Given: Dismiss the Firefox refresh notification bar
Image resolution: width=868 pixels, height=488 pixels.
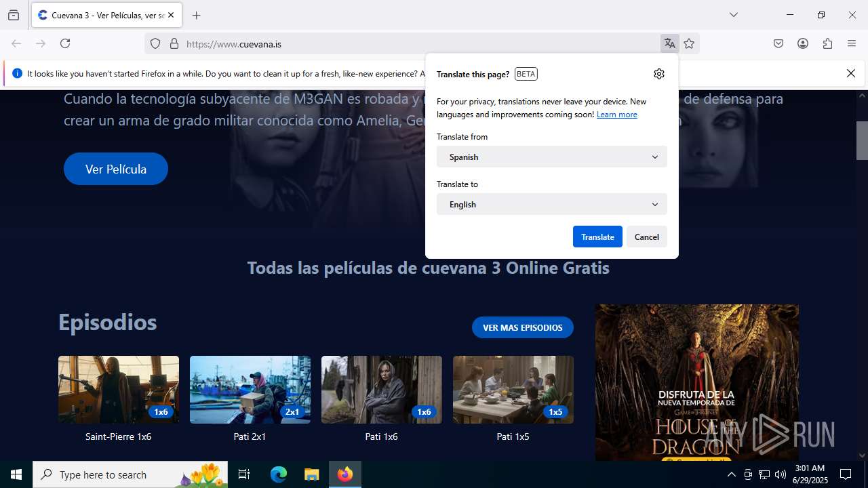Looking at the screenshot, I should click(851, 73).
